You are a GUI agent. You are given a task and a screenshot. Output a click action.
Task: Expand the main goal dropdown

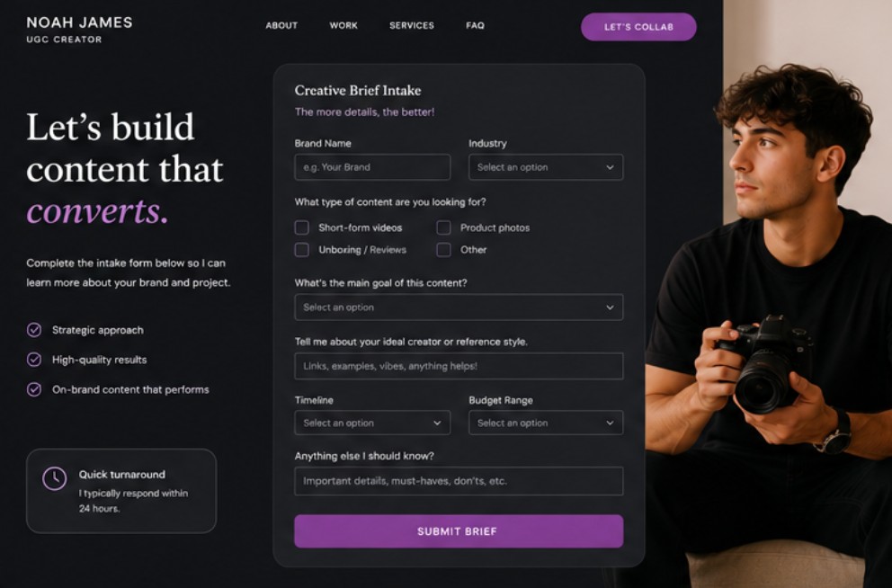click(459, 307)
